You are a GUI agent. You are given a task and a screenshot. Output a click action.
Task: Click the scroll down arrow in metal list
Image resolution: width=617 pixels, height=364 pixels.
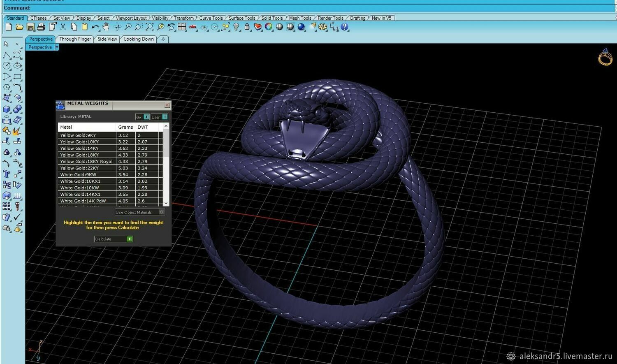166,203
